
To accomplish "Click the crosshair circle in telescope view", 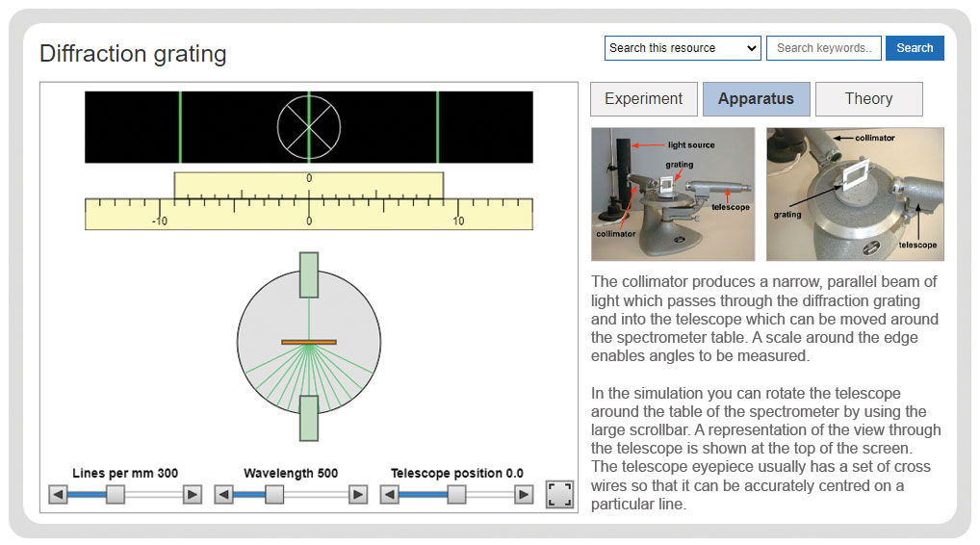I will click(x=309, y=127).
